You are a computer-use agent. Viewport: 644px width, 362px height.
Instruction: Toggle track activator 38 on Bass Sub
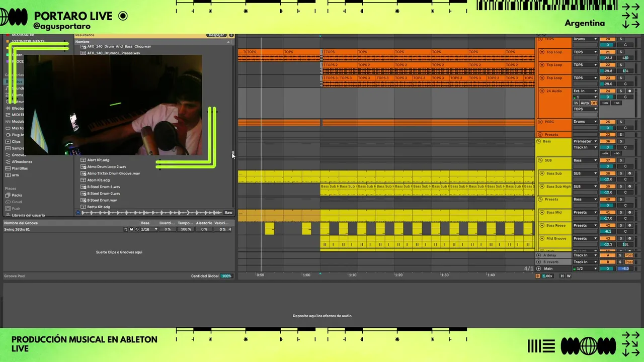coord(608,173)
